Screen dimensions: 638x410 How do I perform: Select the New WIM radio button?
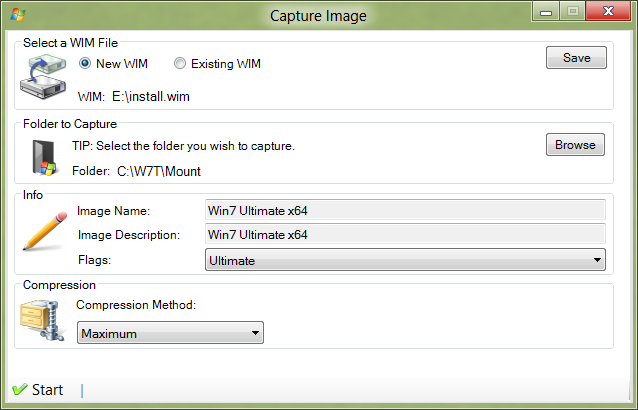tap(85, 63)
